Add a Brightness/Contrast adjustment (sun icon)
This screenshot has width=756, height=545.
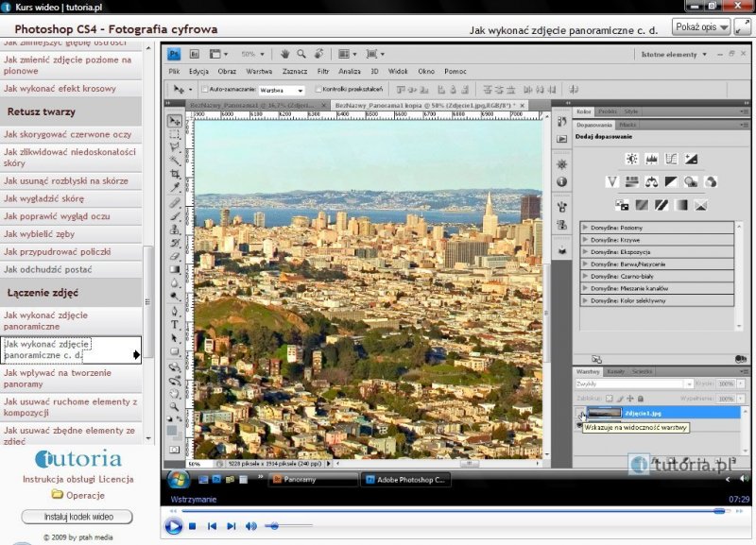pyautogui.click(x=631, y=158)
